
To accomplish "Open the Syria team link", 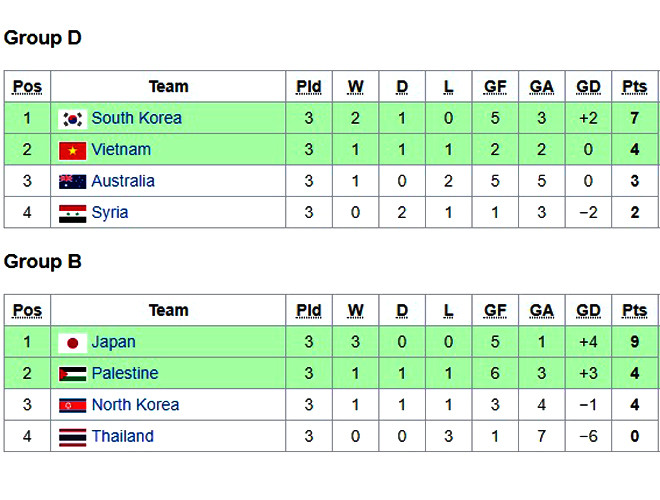I will click(x=110, y=212).
